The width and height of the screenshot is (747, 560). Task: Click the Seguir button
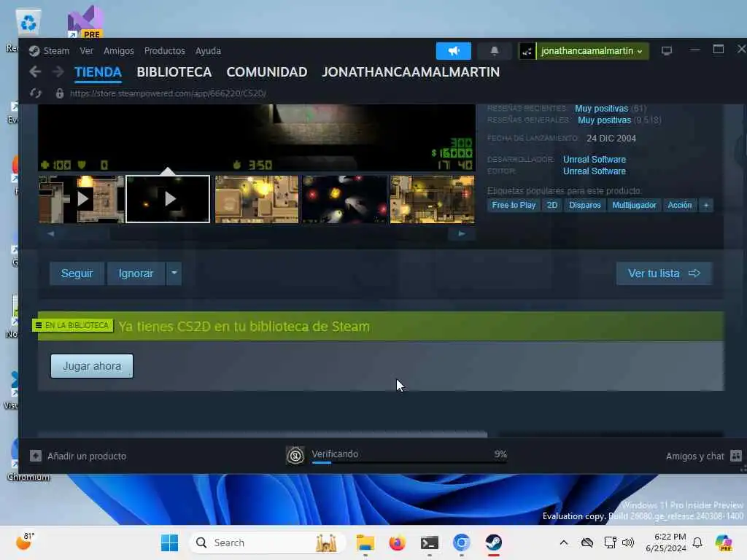coord(77,273)
